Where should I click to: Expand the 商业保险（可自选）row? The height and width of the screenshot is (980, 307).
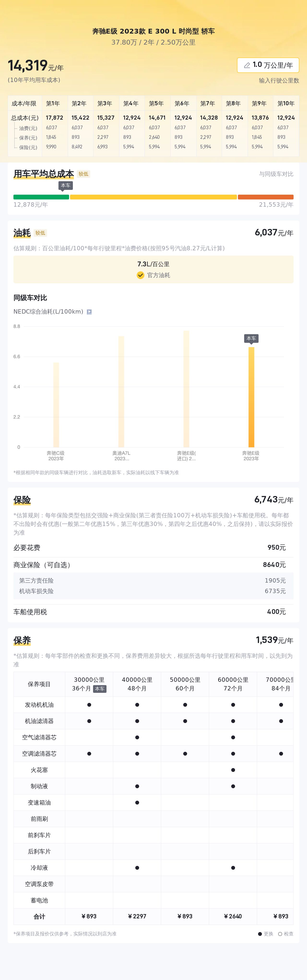point(153,565)
